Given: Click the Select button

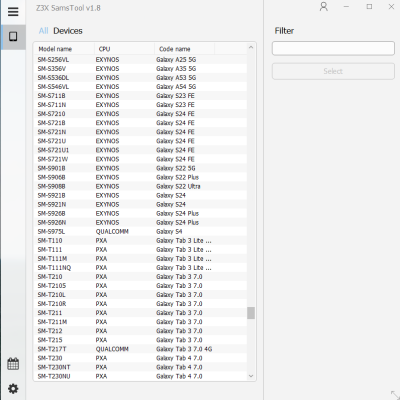Looking at the screenshot, I should pos(333,71).
